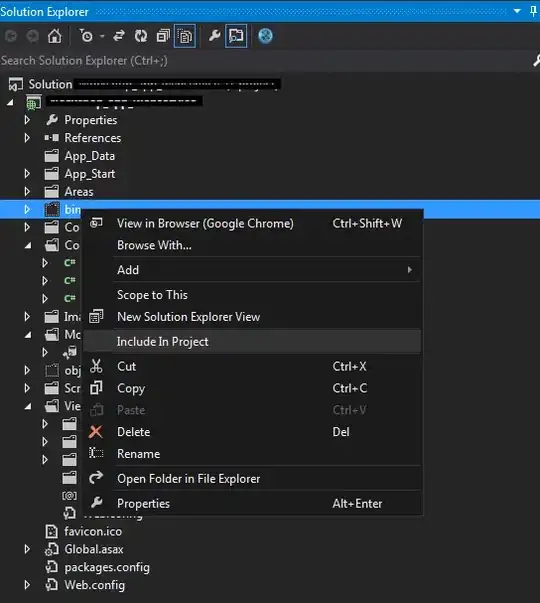Click the blue globe toolbar icon

coord(265,36)
